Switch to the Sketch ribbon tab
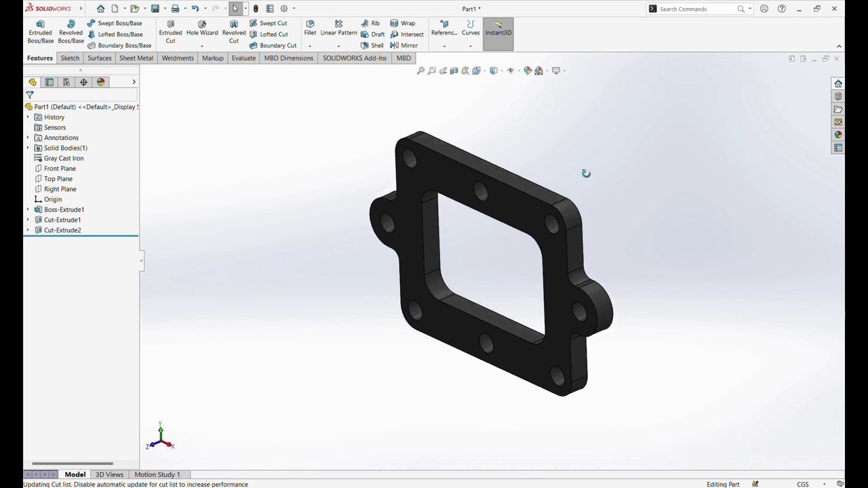This screenshot has height=488, width=868. (x=70, y=58)
